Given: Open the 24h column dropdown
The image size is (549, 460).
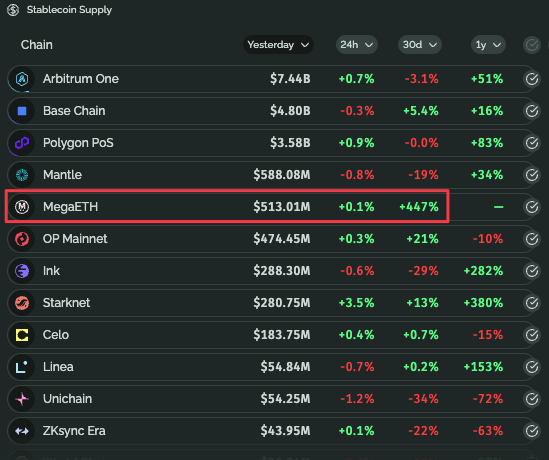Looking at the screenshot, I should pyautogui.click(x=357, y=45).
